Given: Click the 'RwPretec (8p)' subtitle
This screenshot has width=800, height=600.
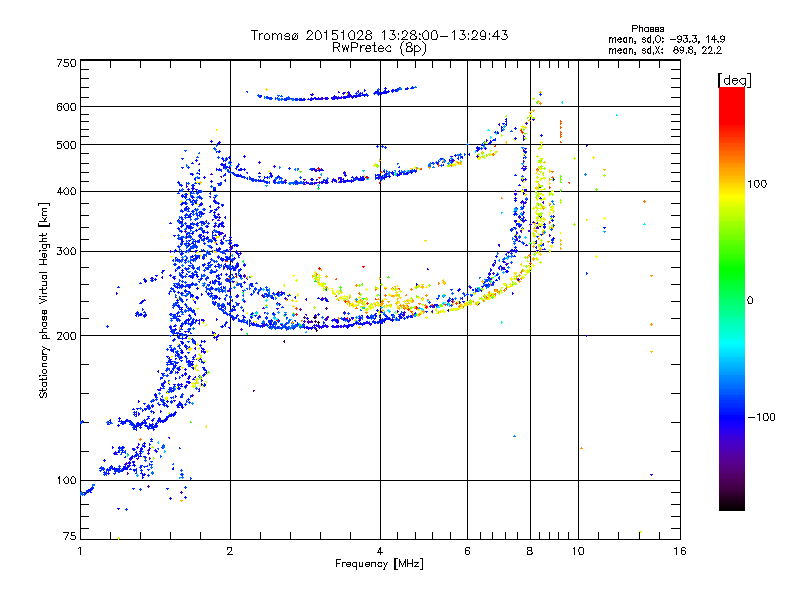Looking at the screenshot, I should 379,48.
